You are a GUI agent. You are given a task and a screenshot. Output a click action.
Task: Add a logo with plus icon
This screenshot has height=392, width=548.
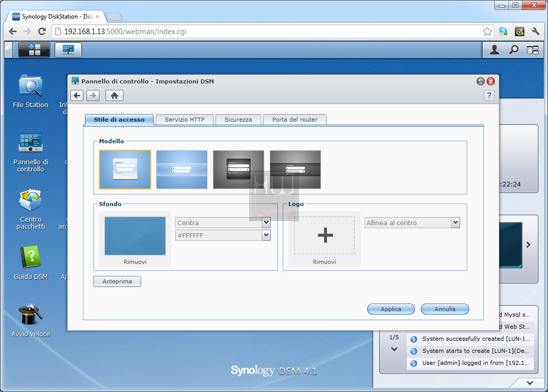pyautogui.click(x=324, y=235)
